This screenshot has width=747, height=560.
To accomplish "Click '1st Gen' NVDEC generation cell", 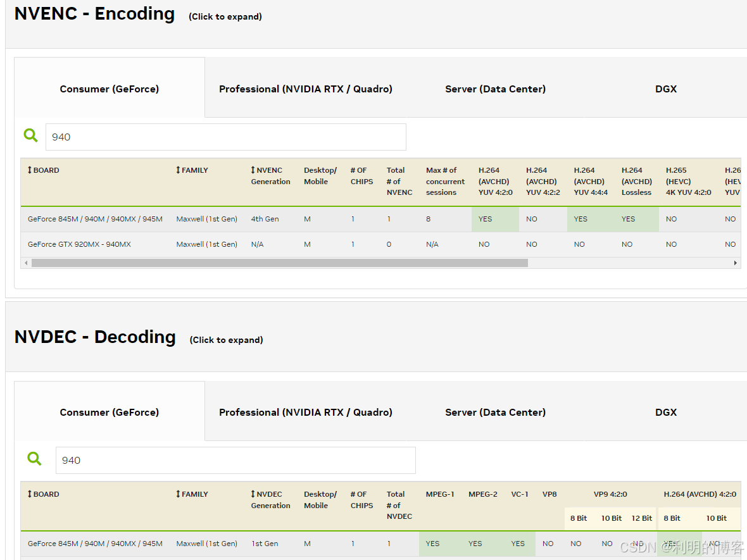I will [265, 544].
